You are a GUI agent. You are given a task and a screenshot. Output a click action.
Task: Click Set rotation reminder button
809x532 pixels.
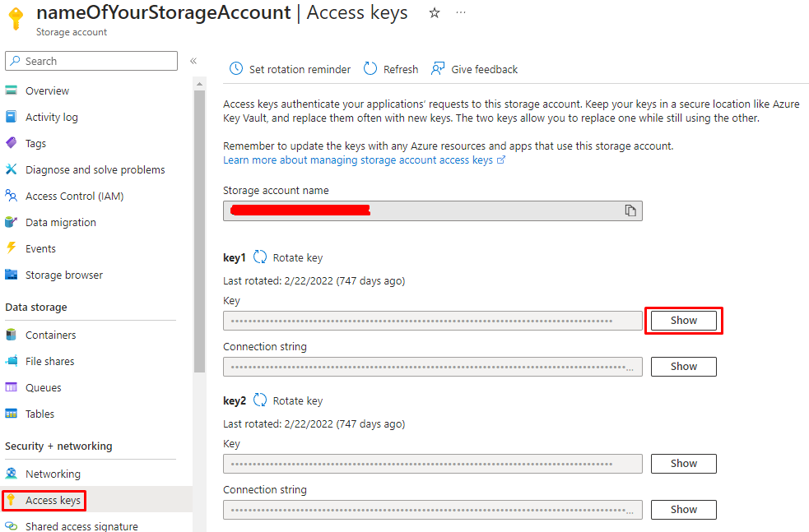(x=300, y=69)
